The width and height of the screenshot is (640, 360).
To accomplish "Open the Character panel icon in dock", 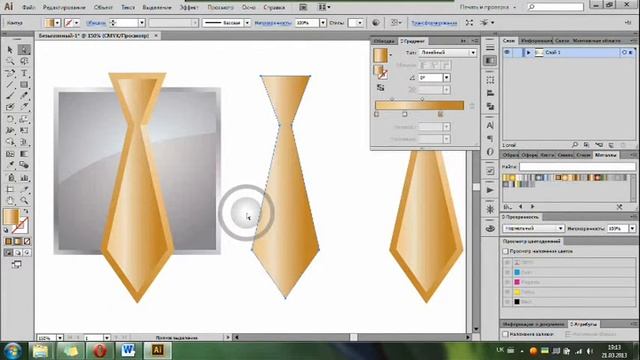I will point(490,125).
